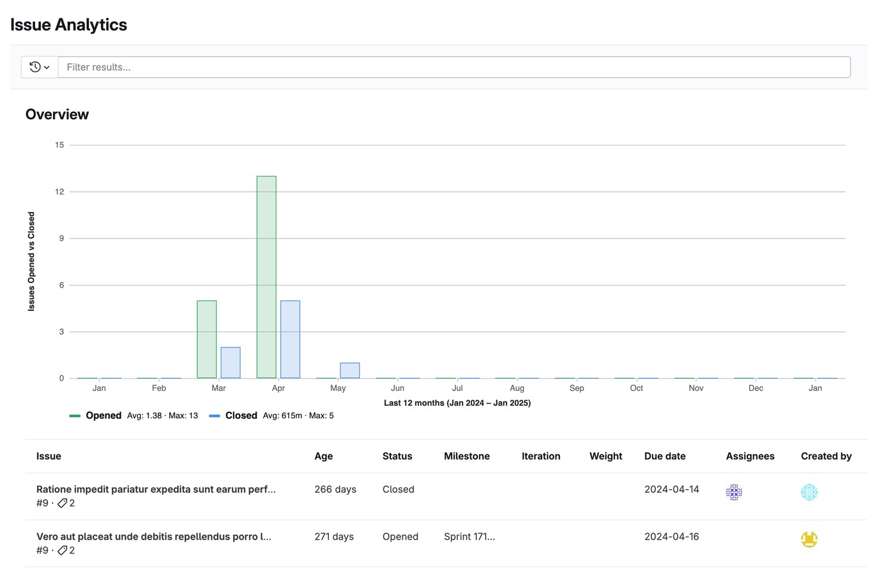Viewport: 882px width, 588px height.
Task: Open the creator avatar in the Closed issue row
Action: pyautogui.click(x=809, y=492)
